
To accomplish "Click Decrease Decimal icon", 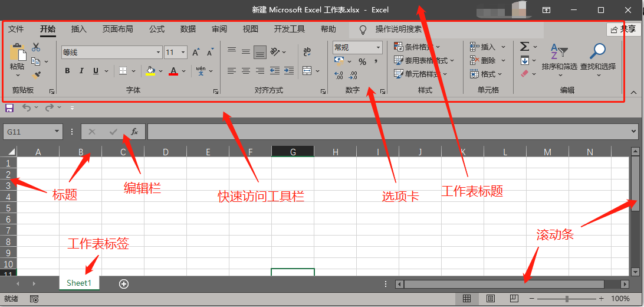I will tap(353, 75).
